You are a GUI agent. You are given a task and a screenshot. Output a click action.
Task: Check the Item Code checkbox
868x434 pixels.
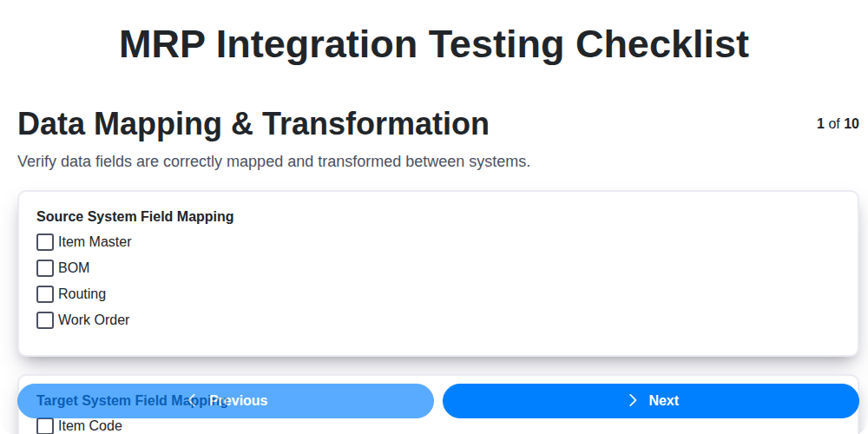pyautogui.click(x=45, y=426)
